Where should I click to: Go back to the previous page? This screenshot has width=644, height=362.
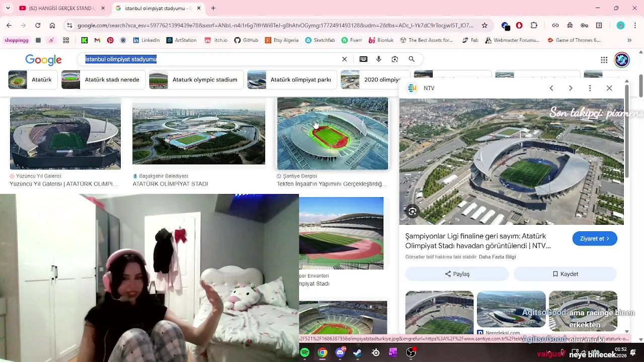click(9, 25)
